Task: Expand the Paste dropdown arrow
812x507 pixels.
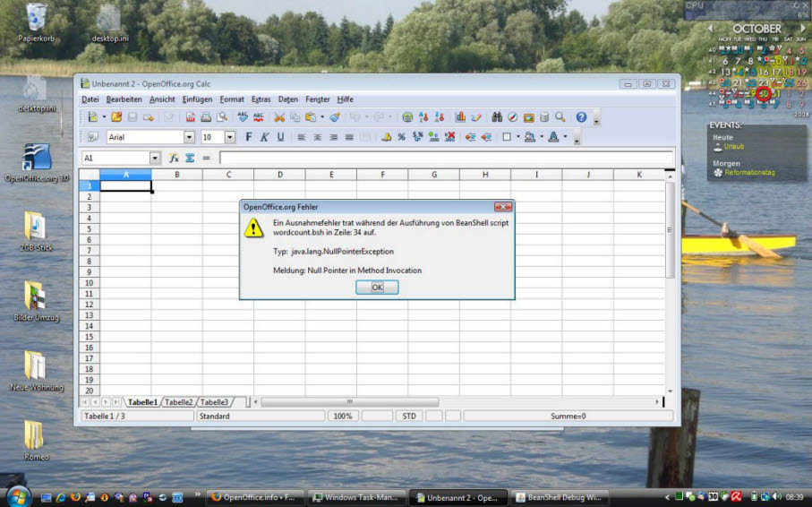Action: pos(322,117)
